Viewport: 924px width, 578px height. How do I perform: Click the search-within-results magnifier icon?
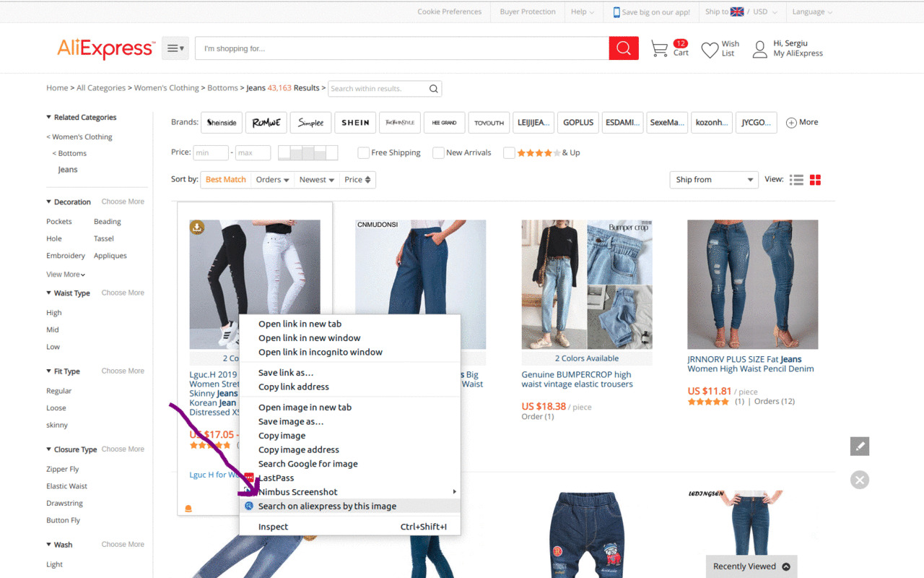[x=433, y=89]
